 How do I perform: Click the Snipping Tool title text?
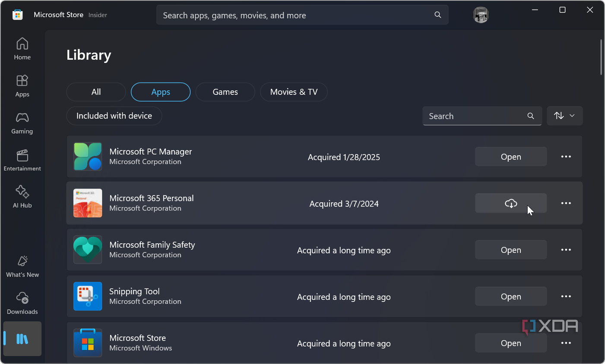[134, 291]
